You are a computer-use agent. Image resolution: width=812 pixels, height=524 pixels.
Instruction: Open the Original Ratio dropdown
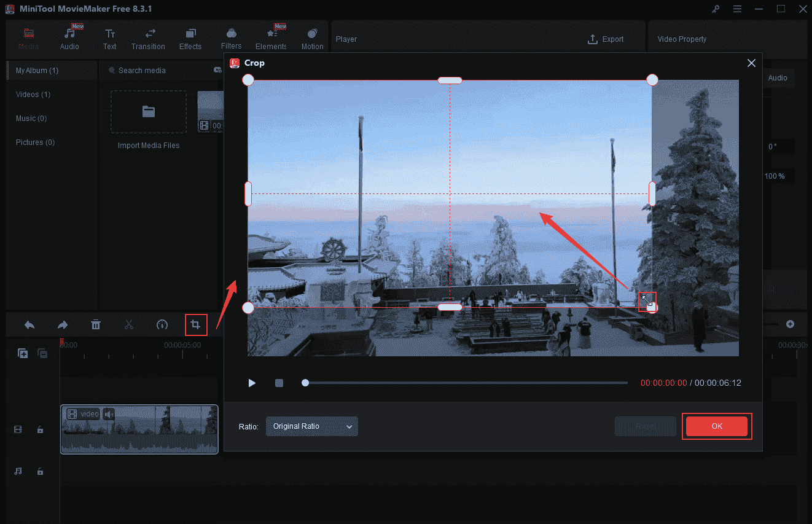(x=311, y=426)
